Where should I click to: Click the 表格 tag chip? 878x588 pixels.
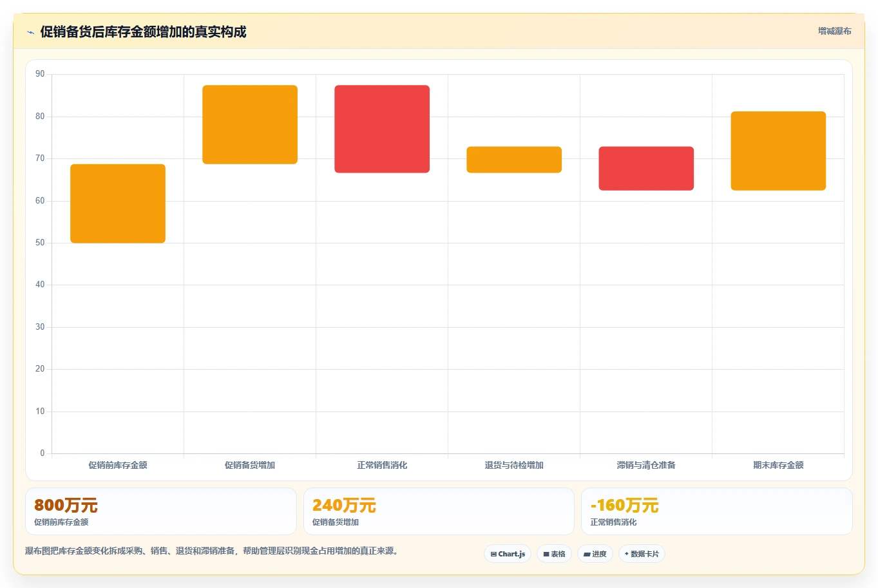(554, 554)
